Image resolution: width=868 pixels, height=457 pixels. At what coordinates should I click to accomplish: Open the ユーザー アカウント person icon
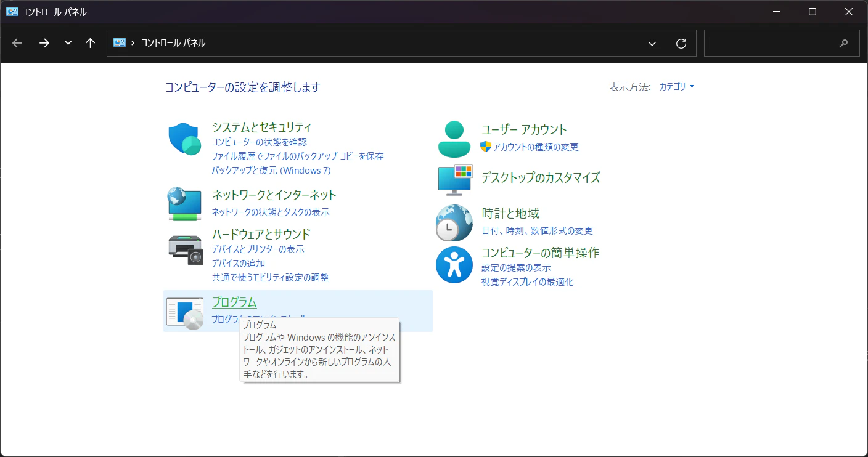tap(454, 139)
